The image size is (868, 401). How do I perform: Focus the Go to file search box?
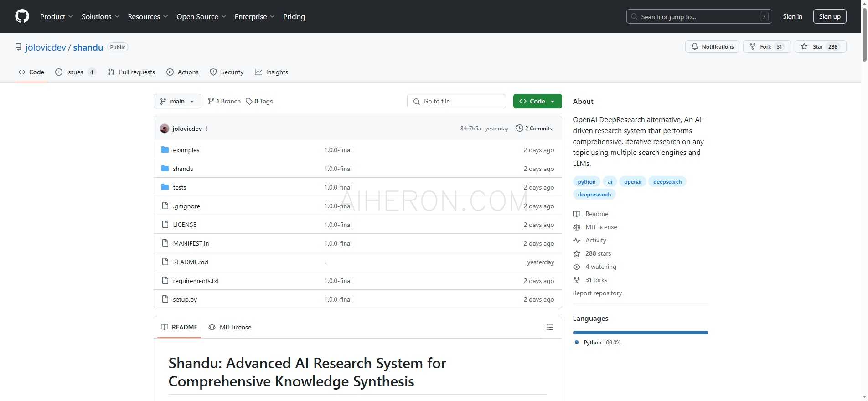click(456, 101)
